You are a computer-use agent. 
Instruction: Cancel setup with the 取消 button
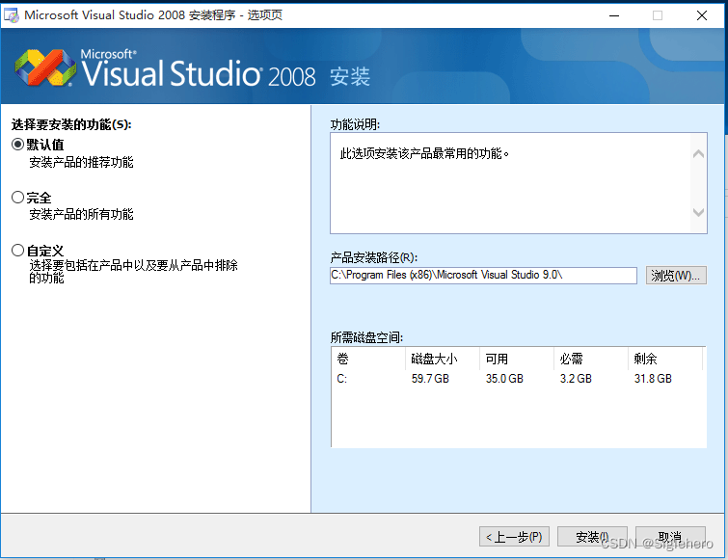point(670,537)
